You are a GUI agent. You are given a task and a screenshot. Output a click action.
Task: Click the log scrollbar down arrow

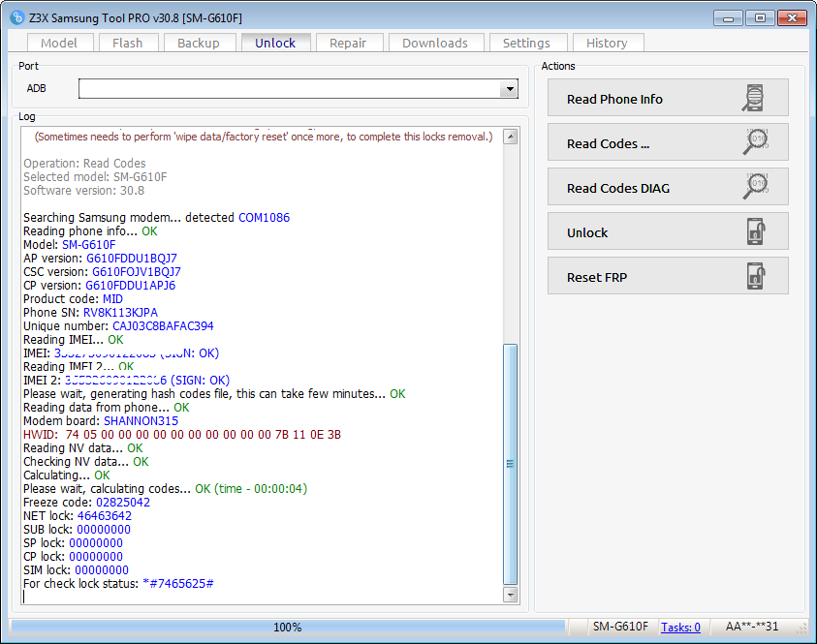(511, 594)
